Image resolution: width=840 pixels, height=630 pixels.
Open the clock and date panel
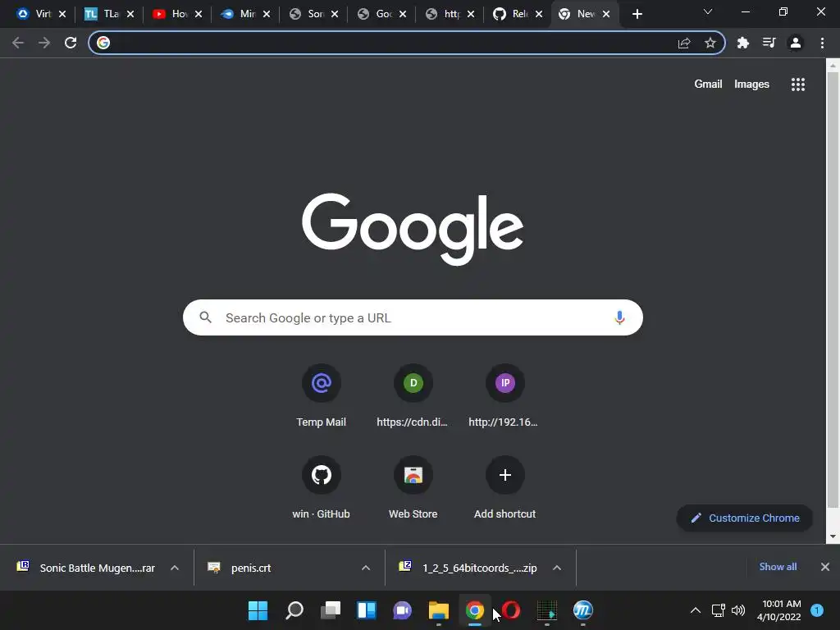pyautogui.click(x=779, y=610)
